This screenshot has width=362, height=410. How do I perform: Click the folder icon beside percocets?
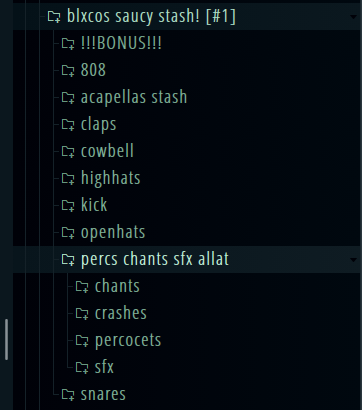pos(82,340)
